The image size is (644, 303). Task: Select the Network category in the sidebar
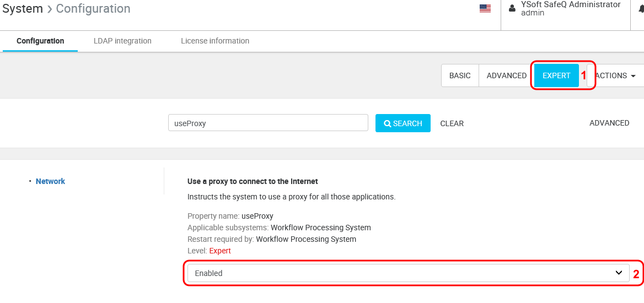50,181
